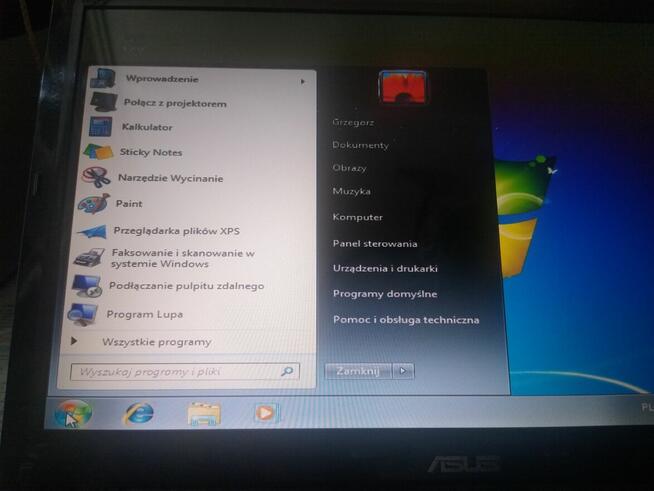Select the Sticky Notes text entry
This screenshot has height=491, width=654.
[151, 152]
